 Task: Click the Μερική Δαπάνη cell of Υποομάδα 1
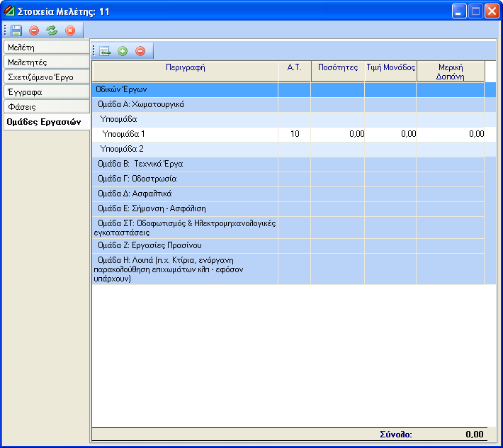[x=451, y=134]
